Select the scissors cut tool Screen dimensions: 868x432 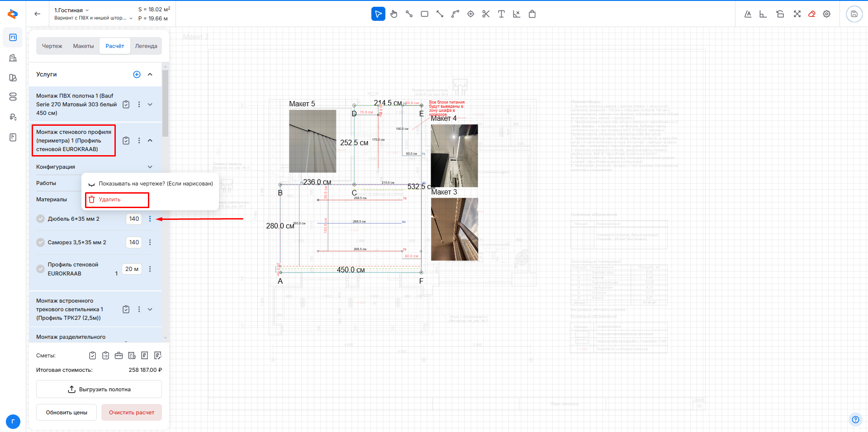pyautogui.click(x=486, y=14)
